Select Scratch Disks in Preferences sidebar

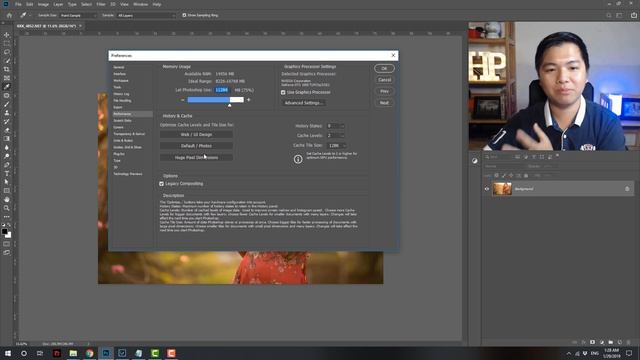pos(122,121)
